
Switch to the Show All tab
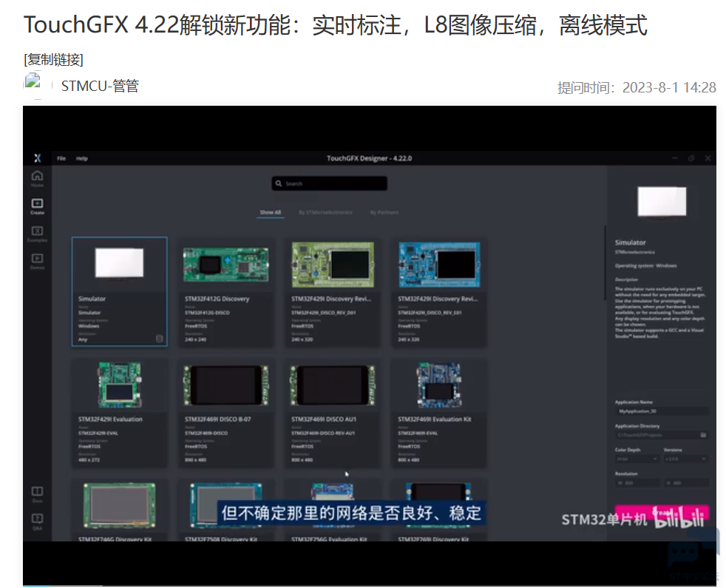(x=271, y=212)
